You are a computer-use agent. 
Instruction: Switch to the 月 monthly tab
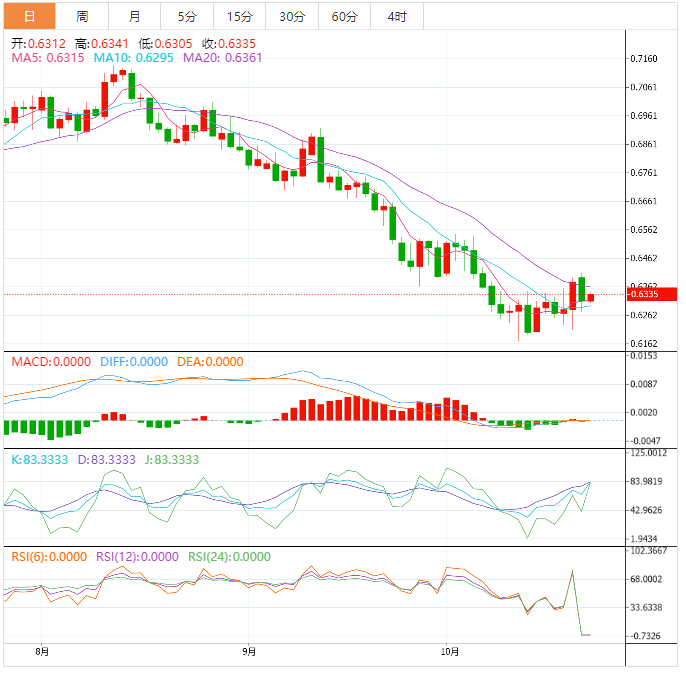134,17
